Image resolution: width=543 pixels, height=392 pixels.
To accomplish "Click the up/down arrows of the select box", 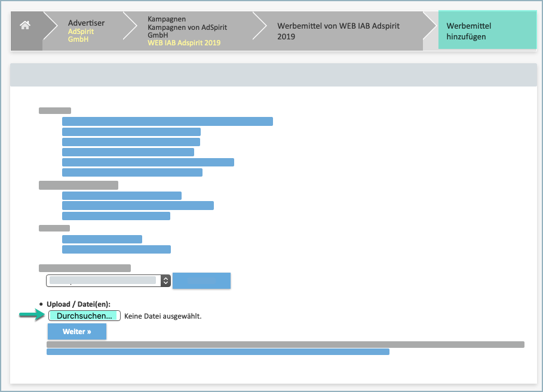I will click(166, 280).
